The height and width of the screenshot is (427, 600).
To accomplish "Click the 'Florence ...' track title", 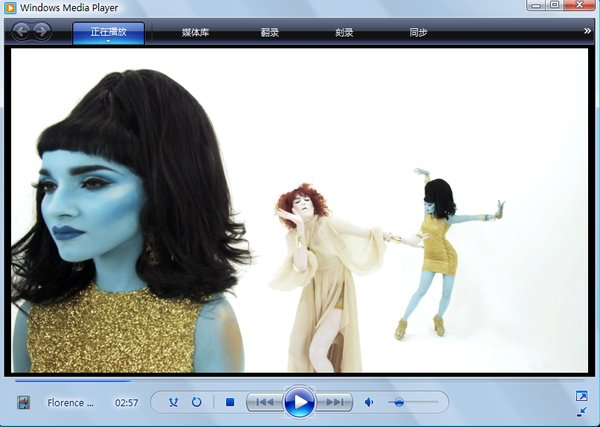I will (x=70, y=403).
